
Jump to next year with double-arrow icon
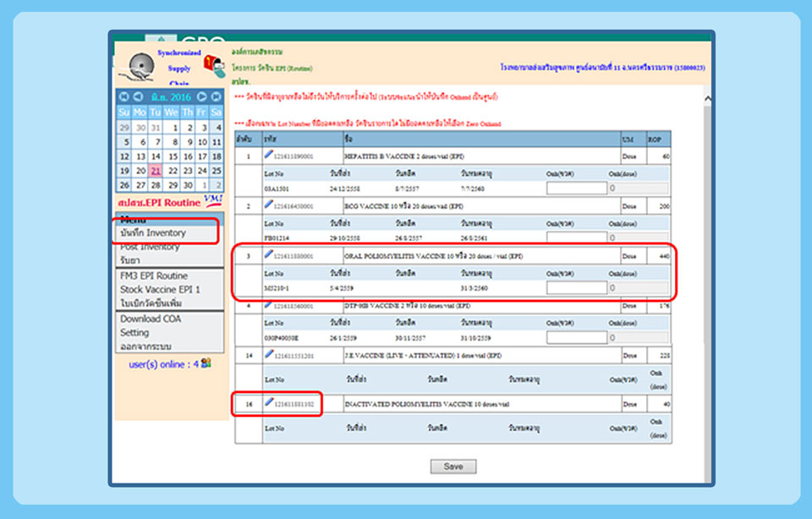[215, 97]
